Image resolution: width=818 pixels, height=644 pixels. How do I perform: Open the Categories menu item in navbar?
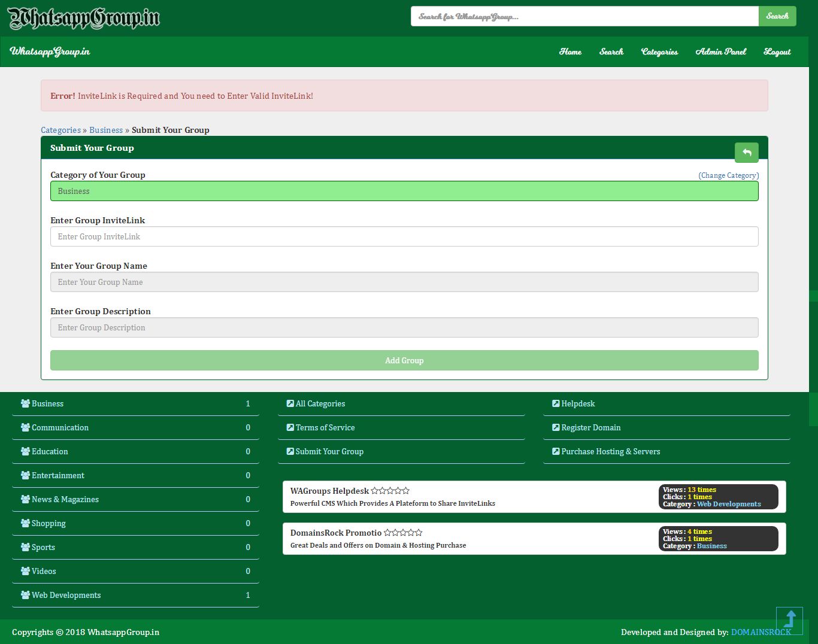659,52
